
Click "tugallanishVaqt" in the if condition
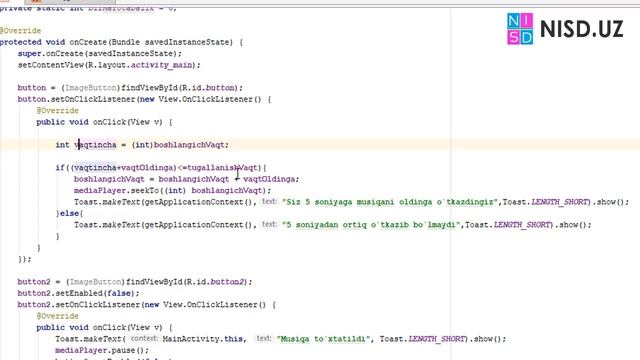222,168
